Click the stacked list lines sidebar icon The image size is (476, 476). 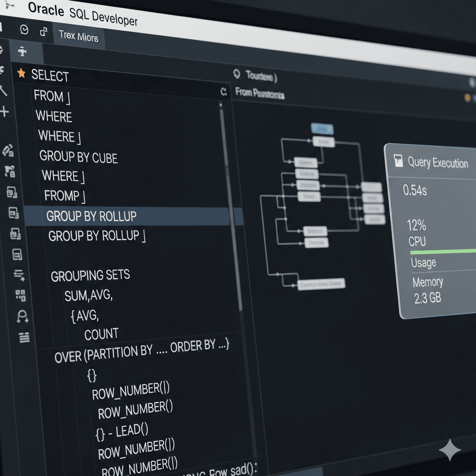(24, 337)
